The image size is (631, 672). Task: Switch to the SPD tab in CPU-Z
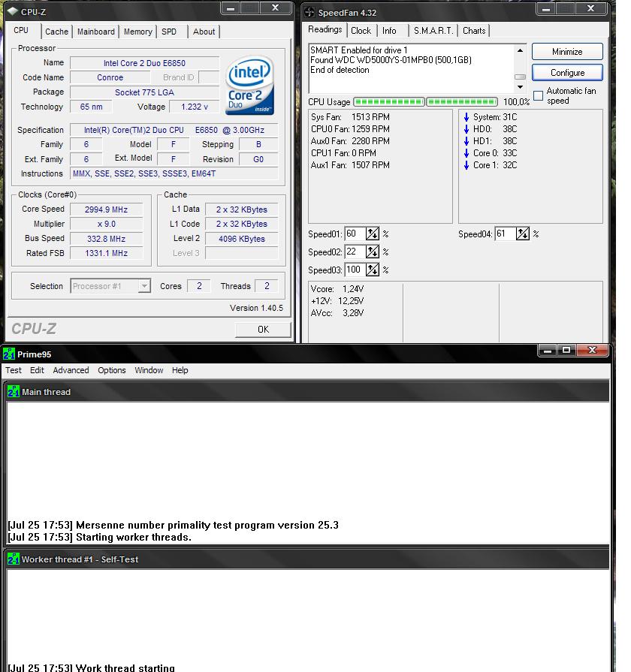[169, 32]
